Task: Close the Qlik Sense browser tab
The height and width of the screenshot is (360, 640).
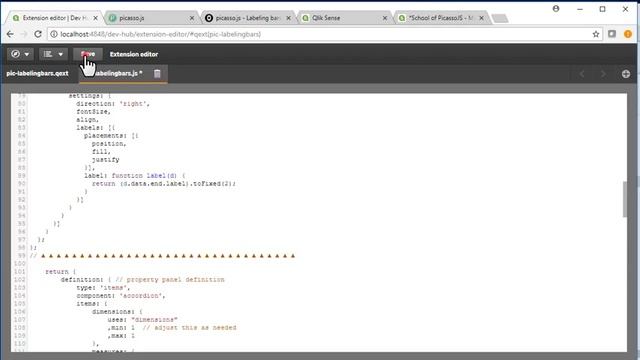Action: tap(385, 18)
